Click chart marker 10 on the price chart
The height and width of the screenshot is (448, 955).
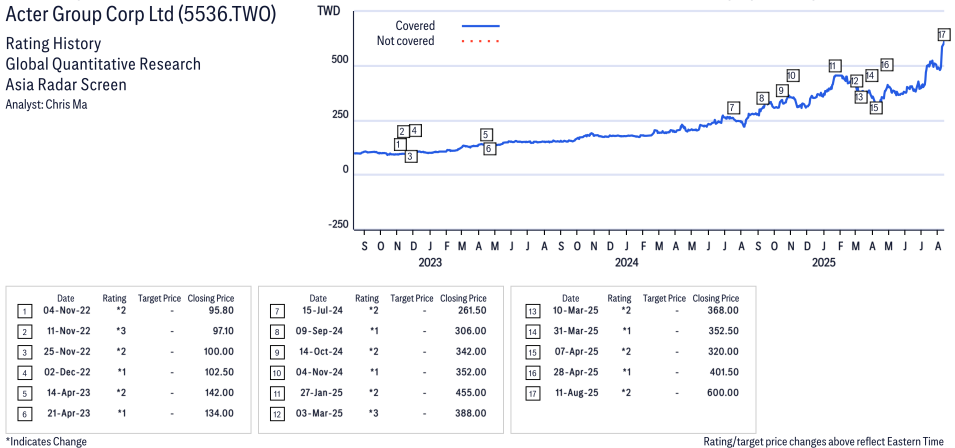[x=792, y=75]
